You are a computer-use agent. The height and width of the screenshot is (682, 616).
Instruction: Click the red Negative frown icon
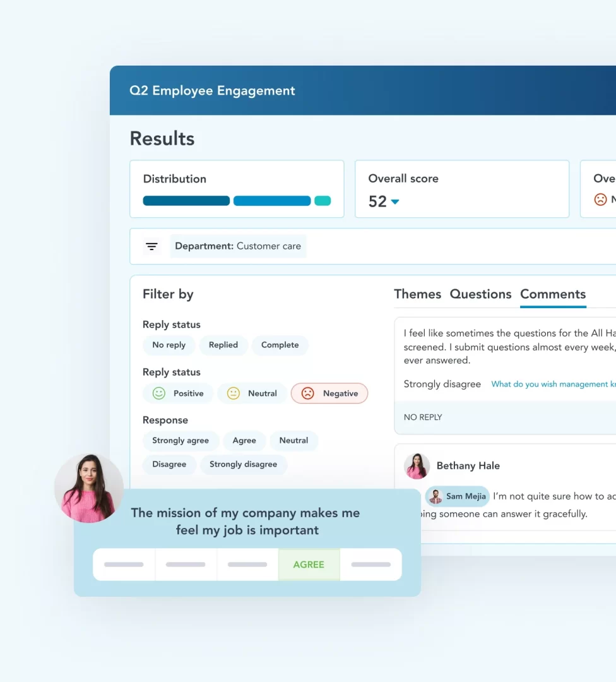[308, 393]
